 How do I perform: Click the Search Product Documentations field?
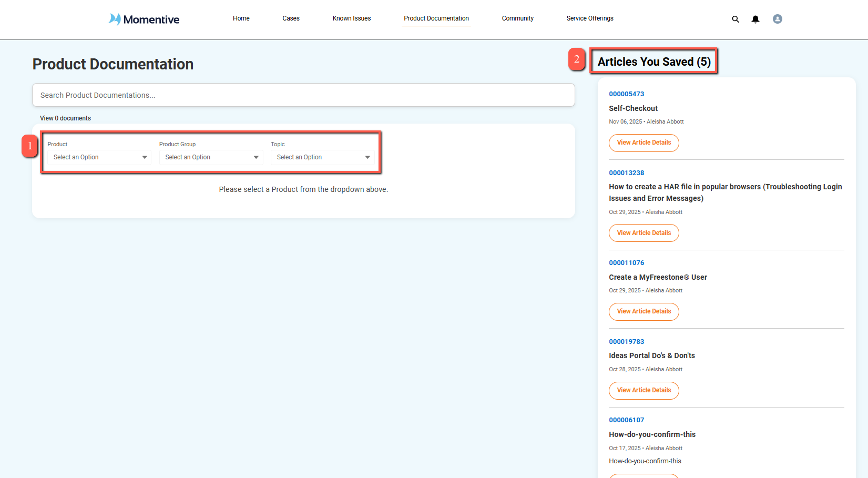(x=303, y=95)
